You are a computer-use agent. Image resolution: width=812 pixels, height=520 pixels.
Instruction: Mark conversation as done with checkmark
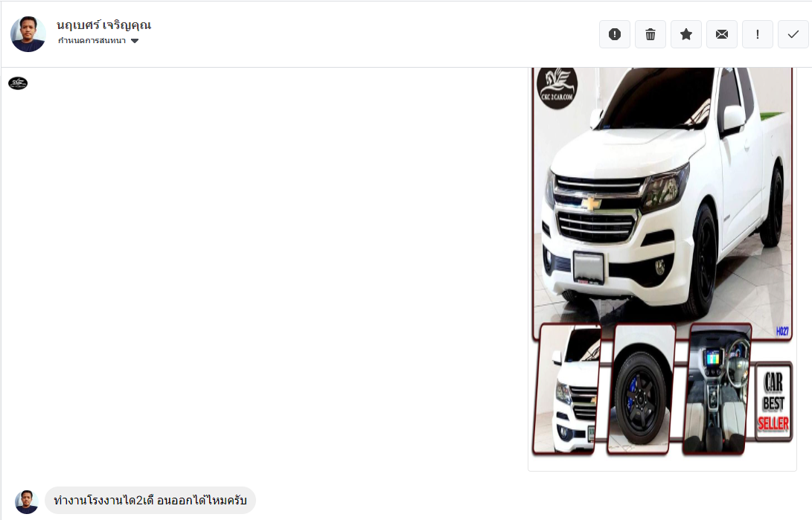click(793, 34)
